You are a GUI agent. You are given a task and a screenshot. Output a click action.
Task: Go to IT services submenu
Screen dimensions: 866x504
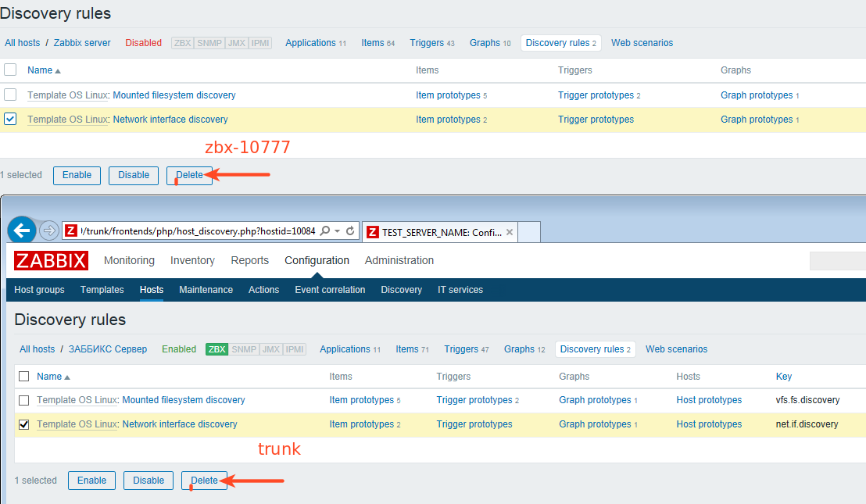[460, 290]
